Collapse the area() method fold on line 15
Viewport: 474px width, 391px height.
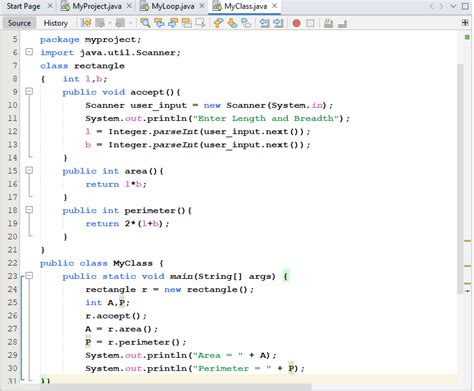click(29, 170)
